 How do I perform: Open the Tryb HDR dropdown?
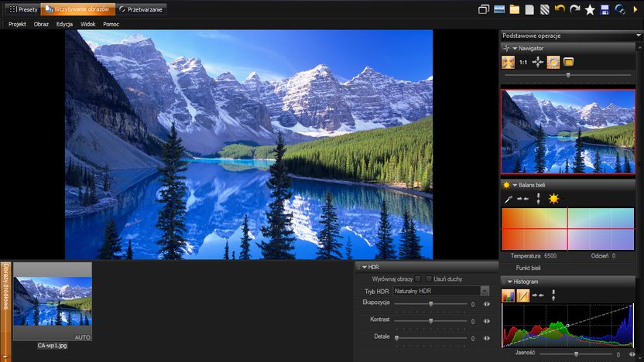485,291
